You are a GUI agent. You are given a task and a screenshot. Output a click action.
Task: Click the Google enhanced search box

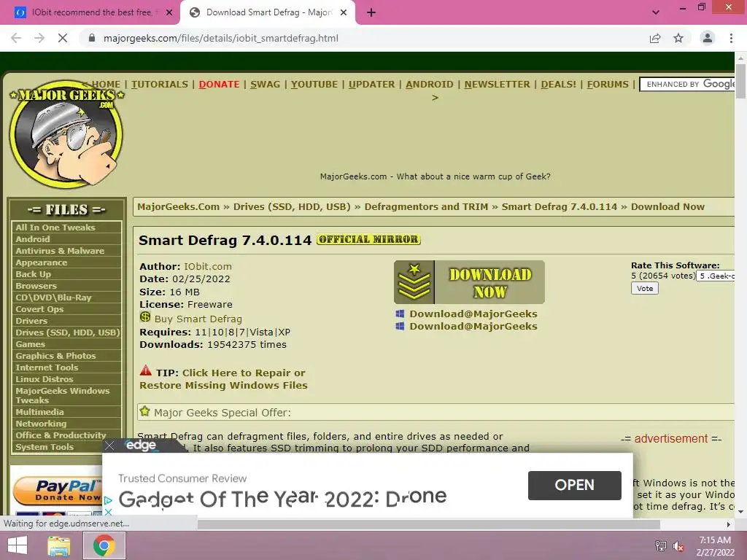point(687,85)
